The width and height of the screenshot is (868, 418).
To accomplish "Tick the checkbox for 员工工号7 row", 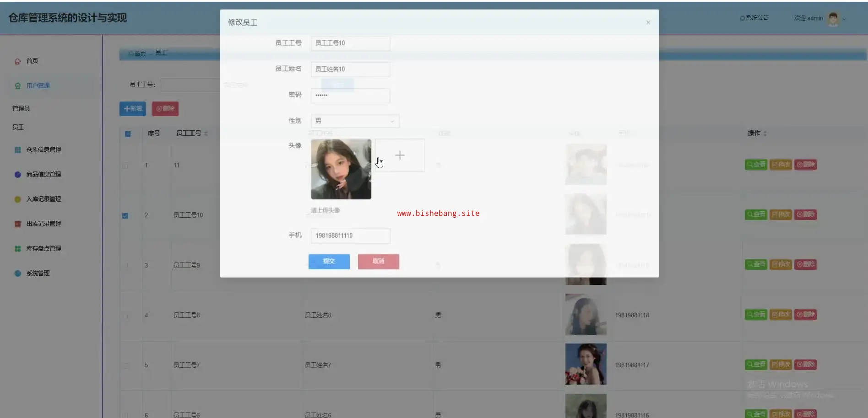I will [125, 365].
